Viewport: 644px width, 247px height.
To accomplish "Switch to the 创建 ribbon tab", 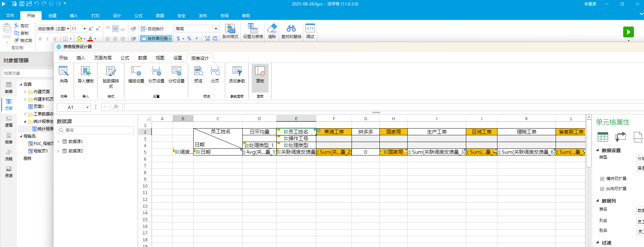I will click(x=52, y=15).
